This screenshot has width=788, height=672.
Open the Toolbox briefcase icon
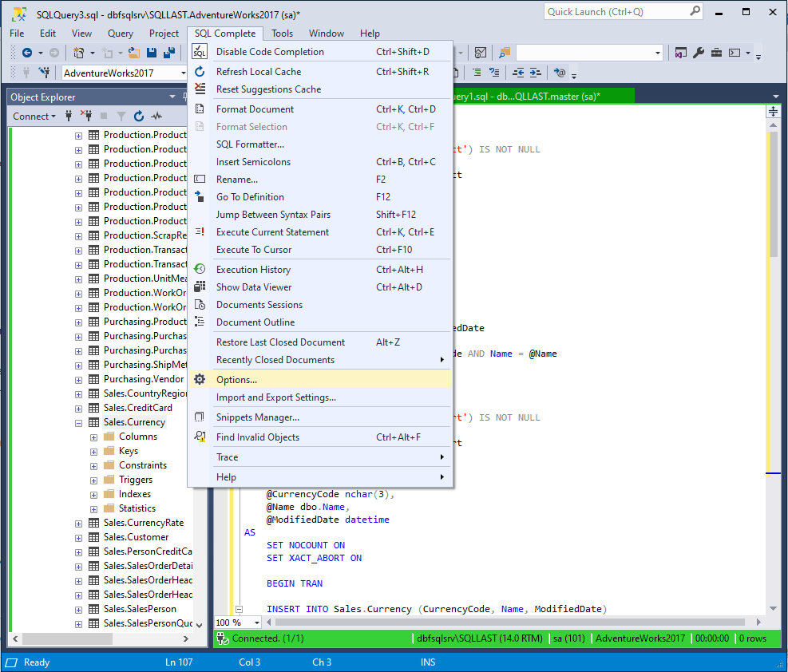click(716, 53)
